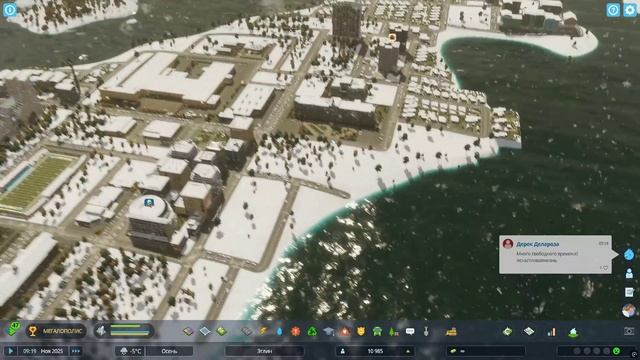Screen dimensions: 640x360
Task: Open landscaping shovel icon
Action: pyautogui.click(x=426, y=331)
